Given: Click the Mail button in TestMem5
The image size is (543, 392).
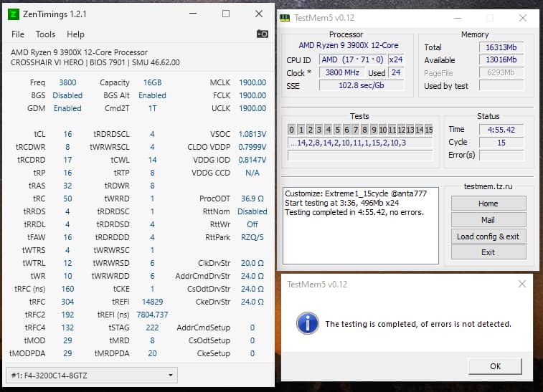Looking at the screenshot, I should pyautogui.click(x=488, y=220).
